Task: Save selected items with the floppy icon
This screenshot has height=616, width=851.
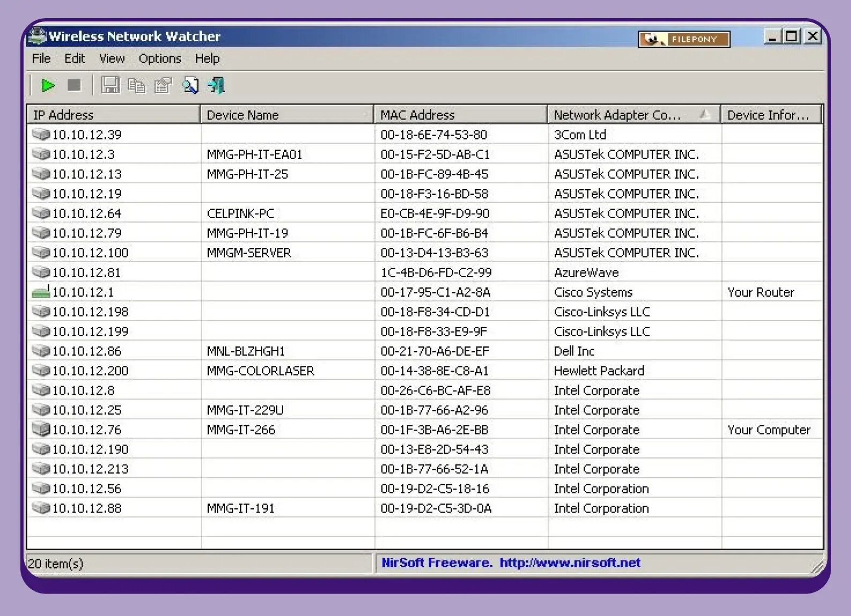Action: [111, 85]
